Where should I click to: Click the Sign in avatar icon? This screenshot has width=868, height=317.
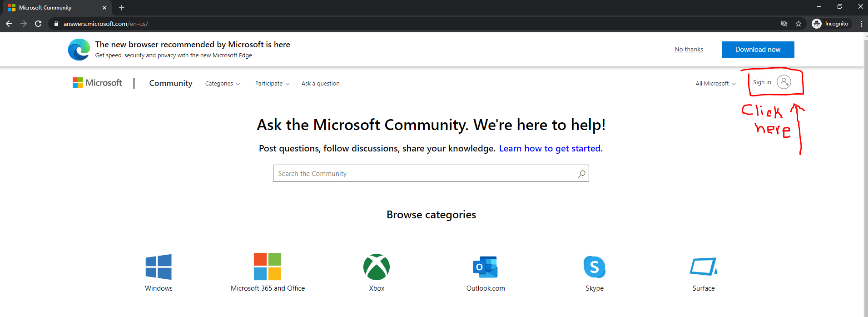784,82
